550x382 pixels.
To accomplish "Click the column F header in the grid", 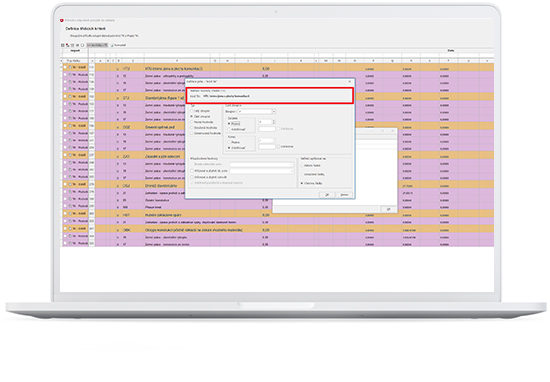I will point(177,61).
